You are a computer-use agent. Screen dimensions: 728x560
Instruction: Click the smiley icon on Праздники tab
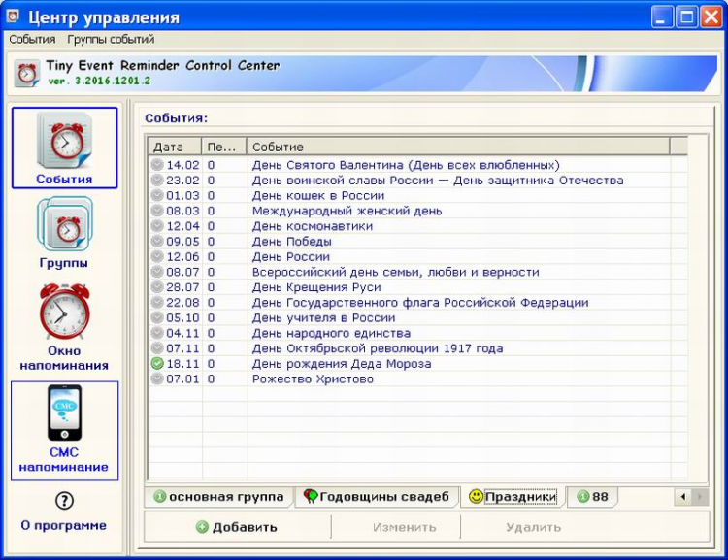pos(476,496)
